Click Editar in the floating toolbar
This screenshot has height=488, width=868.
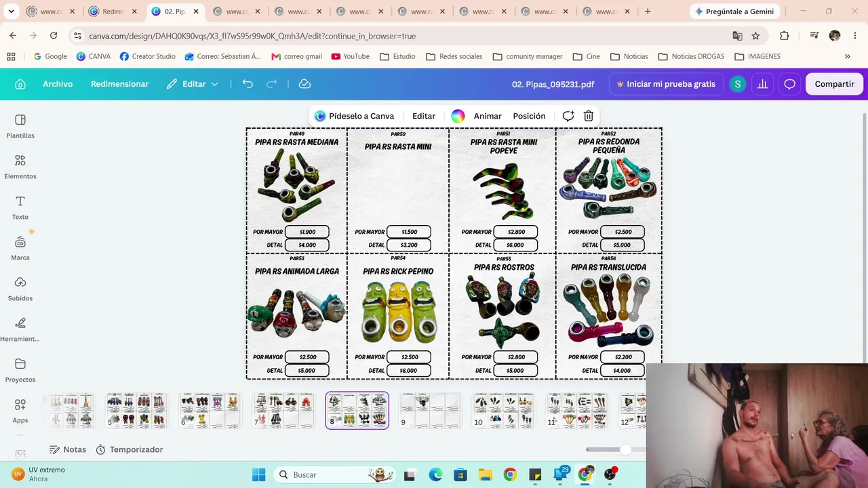[x=424, y=116]
